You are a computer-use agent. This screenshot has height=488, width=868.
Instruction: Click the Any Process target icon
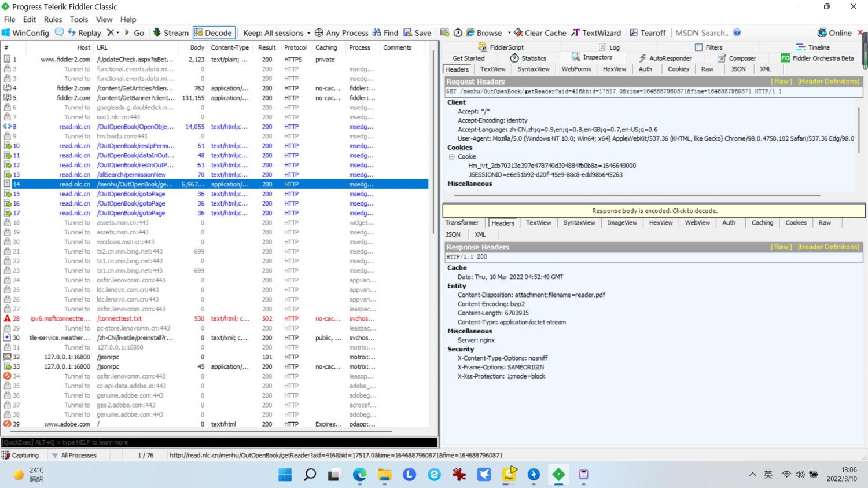319,33
